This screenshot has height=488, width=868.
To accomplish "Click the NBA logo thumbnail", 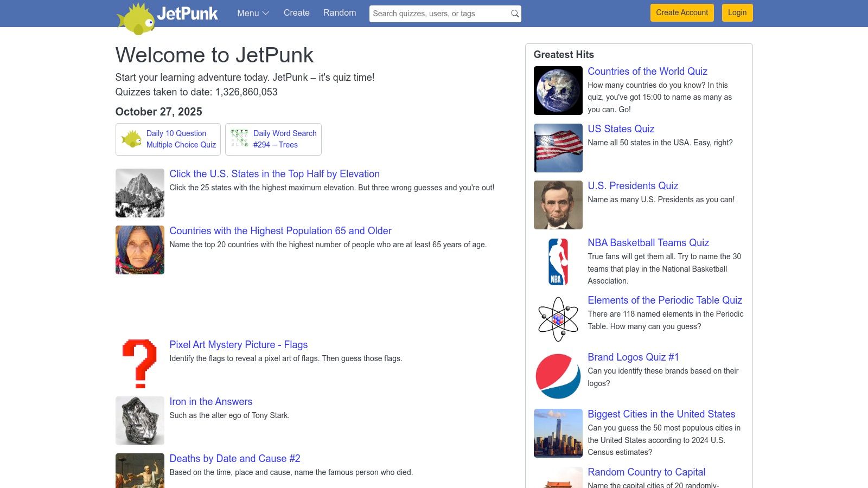I will [558, 261].
